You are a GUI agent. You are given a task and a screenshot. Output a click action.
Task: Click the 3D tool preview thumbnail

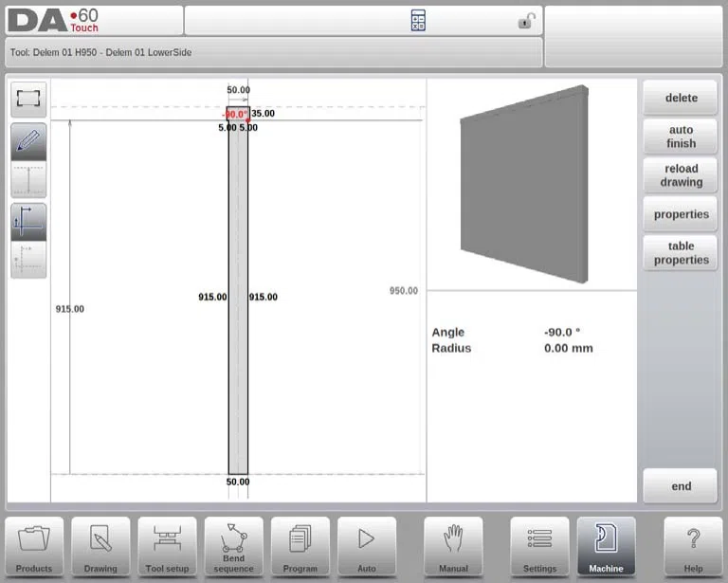click(x=524, y=184)
